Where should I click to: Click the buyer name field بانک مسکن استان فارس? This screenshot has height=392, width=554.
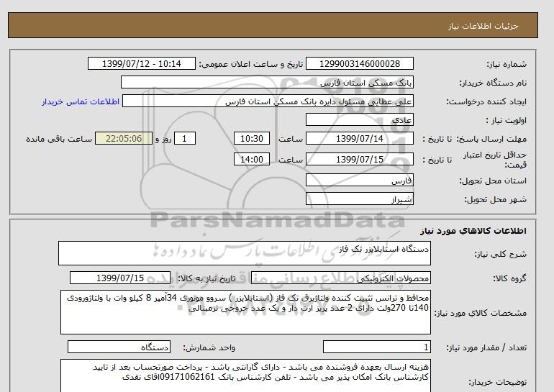267,83
